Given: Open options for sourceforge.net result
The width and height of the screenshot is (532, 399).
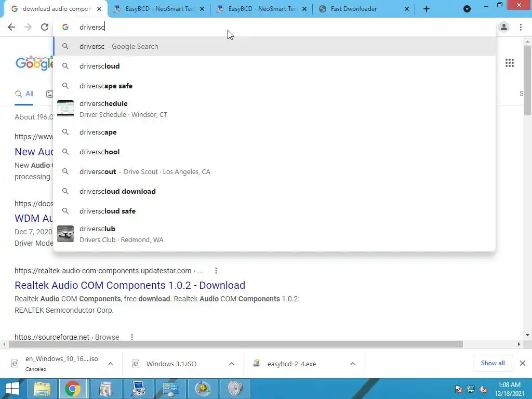Looking at the screenshot, I should point(132,337).
